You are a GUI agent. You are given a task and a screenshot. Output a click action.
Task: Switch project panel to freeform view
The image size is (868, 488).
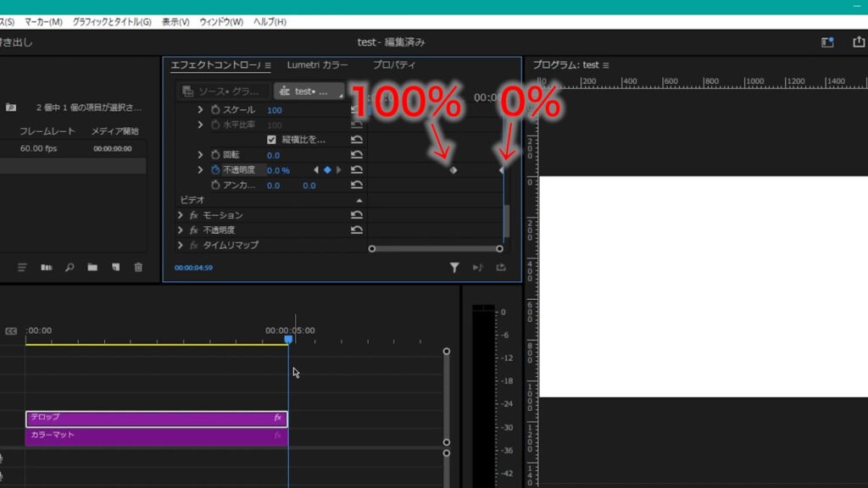point(47,268)
